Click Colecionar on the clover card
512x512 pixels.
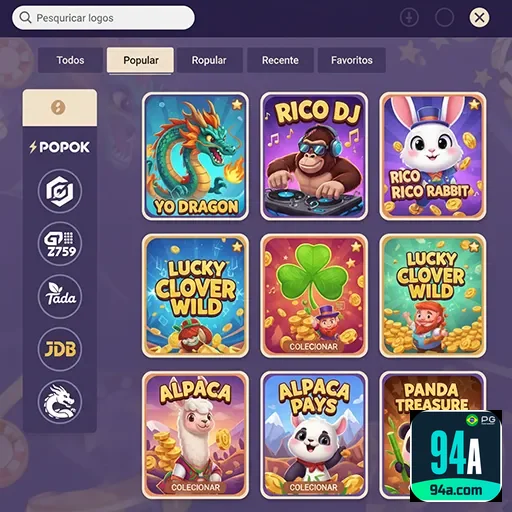[x=313, y=347]
